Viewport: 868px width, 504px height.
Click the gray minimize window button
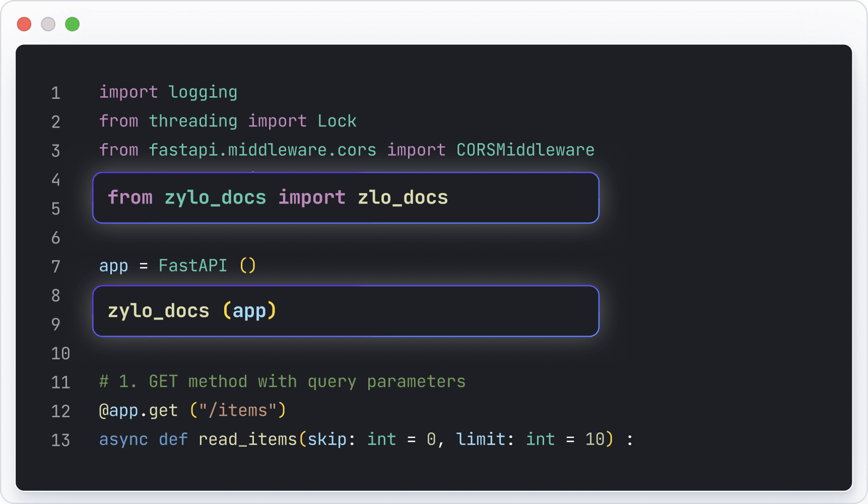(48, 24)
